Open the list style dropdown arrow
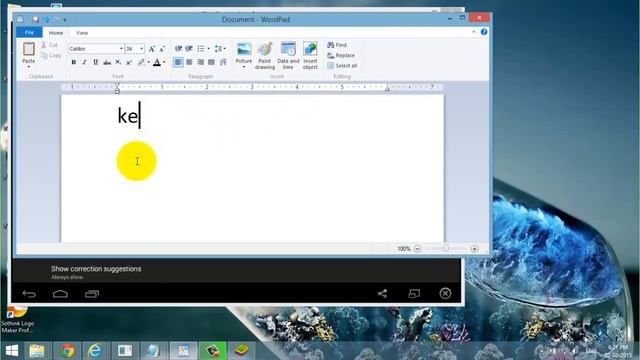 coord(209,49)
